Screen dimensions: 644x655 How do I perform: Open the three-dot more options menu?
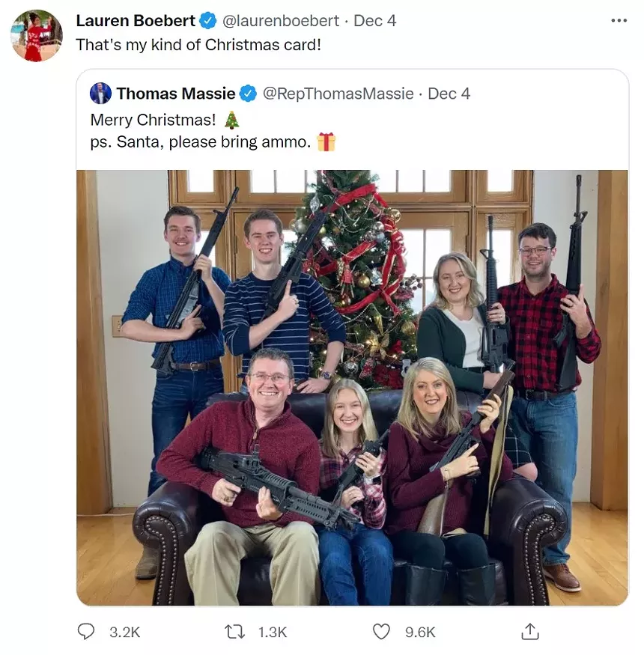point(619,20)
